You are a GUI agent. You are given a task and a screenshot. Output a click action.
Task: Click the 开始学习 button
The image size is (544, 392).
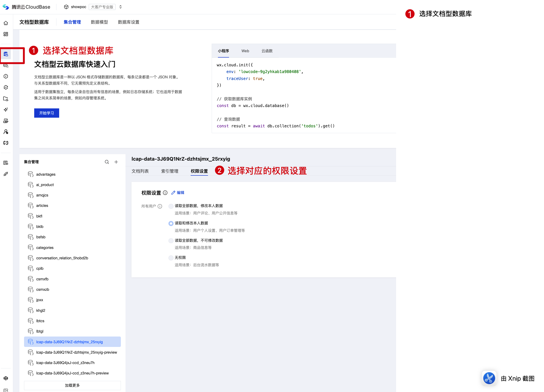tap(46, 113)
